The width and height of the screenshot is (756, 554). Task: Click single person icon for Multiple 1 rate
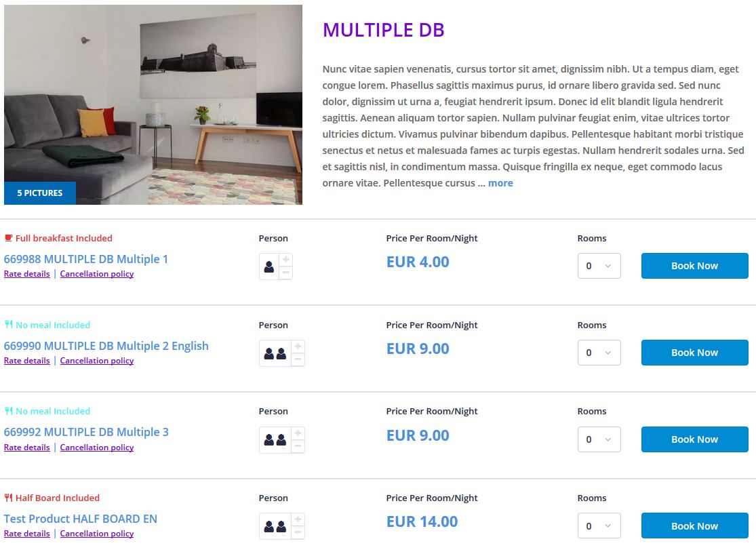[x=269, y=267]
